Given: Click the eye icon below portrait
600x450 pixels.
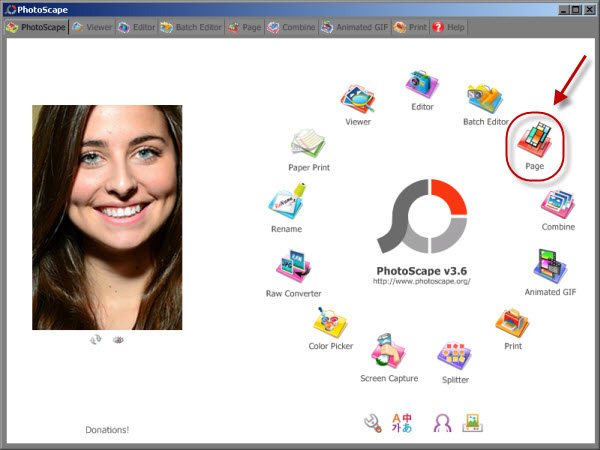Looking at the screenshot, I should coord(118,340).
